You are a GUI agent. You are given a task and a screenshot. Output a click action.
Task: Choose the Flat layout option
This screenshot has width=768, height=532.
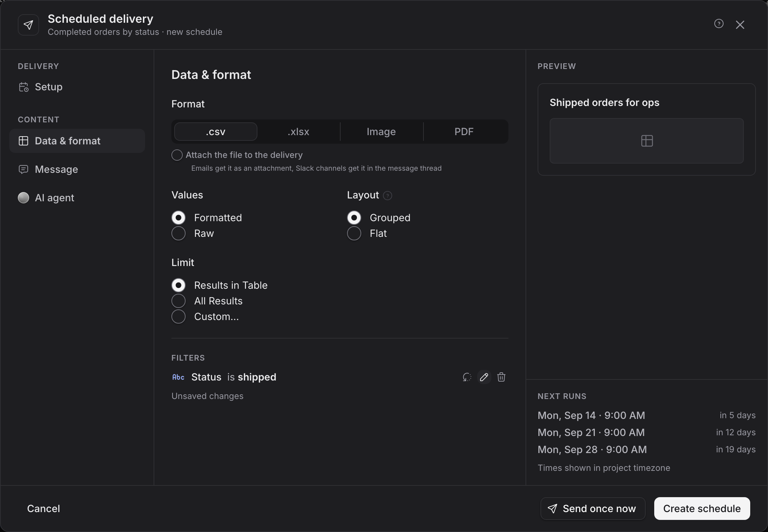coord(354,233)
